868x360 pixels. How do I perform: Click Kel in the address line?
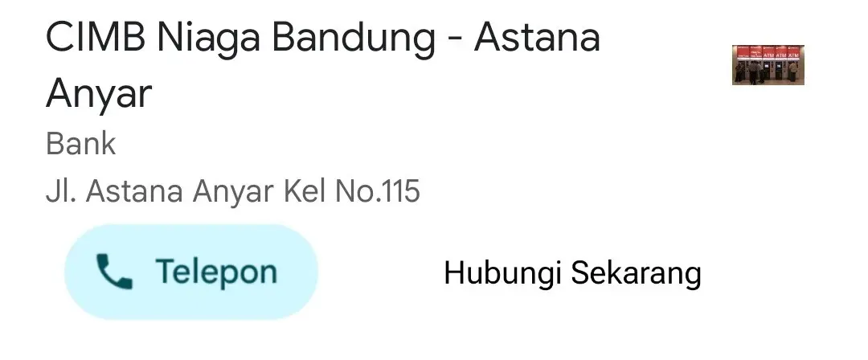pos(305,191)
